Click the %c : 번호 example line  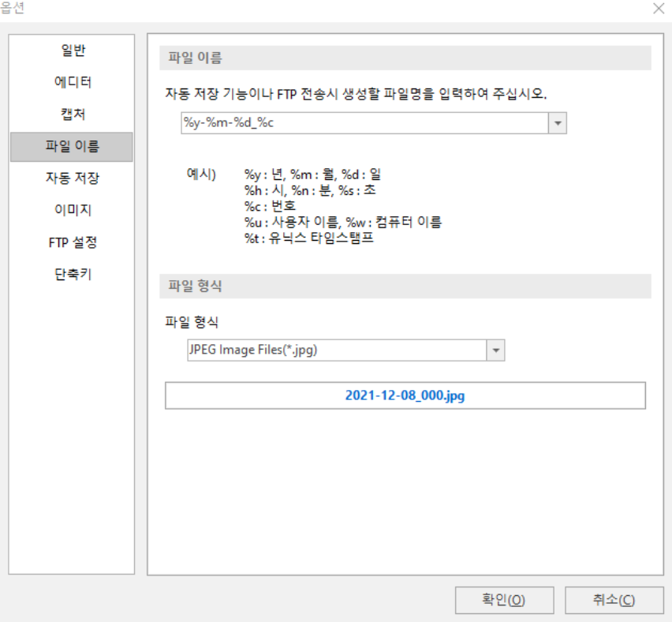[270, 206]
